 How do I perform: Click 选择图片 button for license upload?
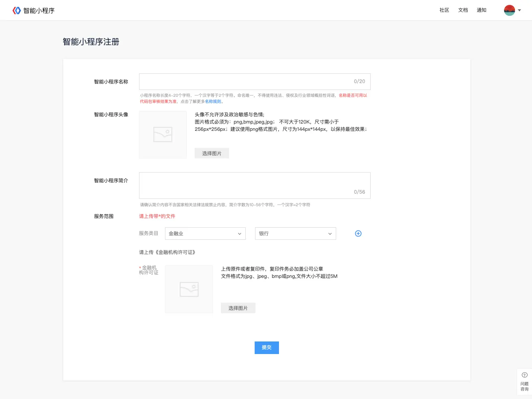pos(238,308)
